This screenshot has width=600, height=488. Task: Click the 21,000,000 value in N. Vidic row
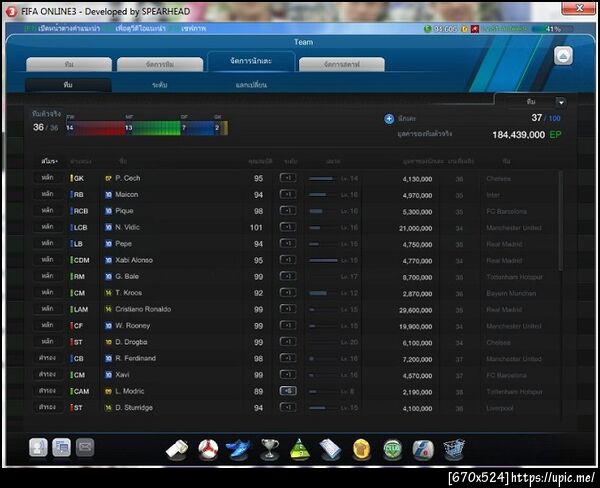coord(416,228)
